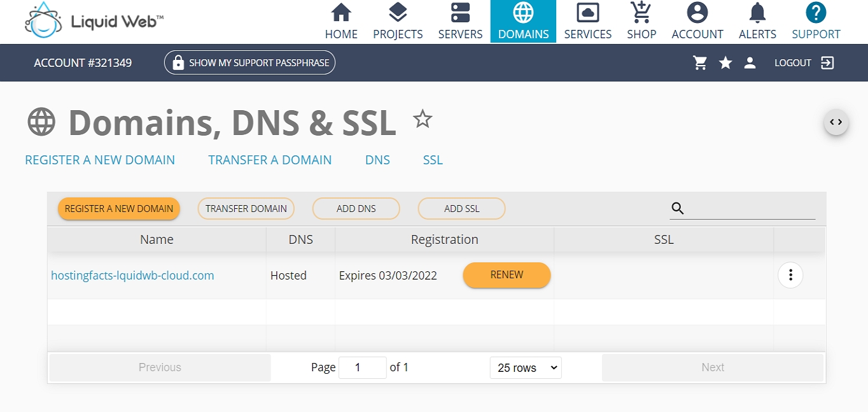The height and width of the screenshot is (412, 868).
Task: Open Servers in top navigation
Action: tap(460, 22)
